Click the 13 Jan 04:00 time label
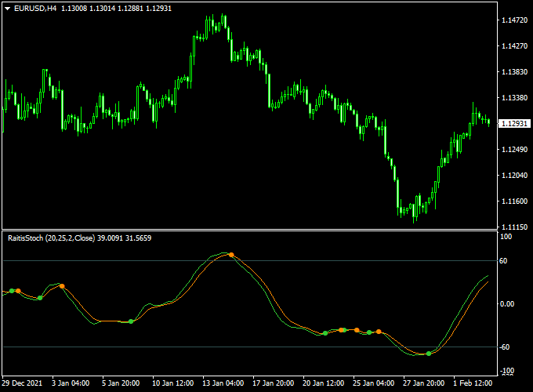 point(223,383)
